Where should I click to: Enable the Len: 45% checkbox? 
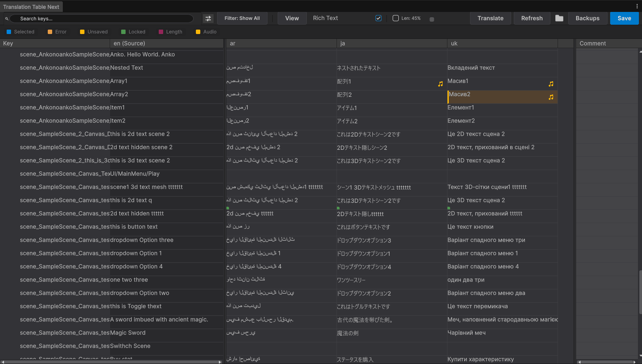[396, 18]
